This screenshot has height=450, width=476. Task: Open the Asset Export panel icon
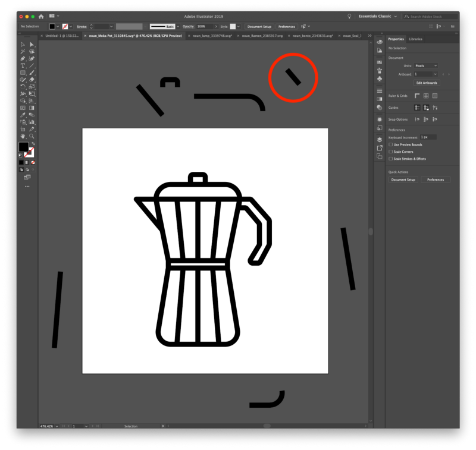[x=380, y=148]
